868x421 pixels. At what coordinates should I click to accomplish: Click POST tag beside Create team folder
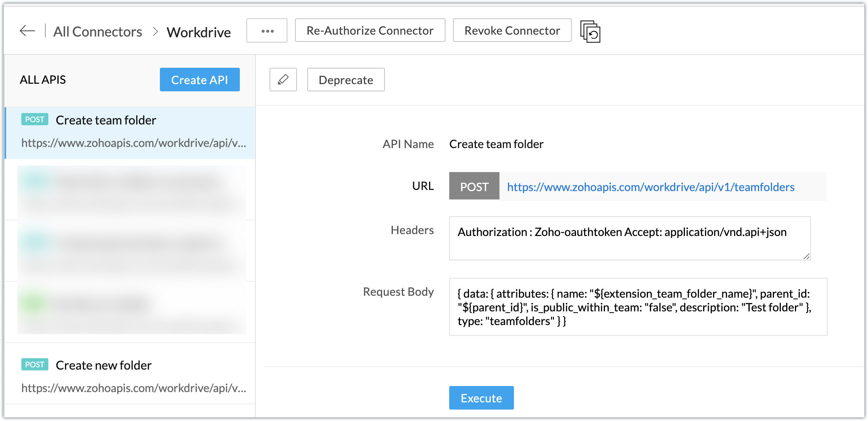click(35, 120)
